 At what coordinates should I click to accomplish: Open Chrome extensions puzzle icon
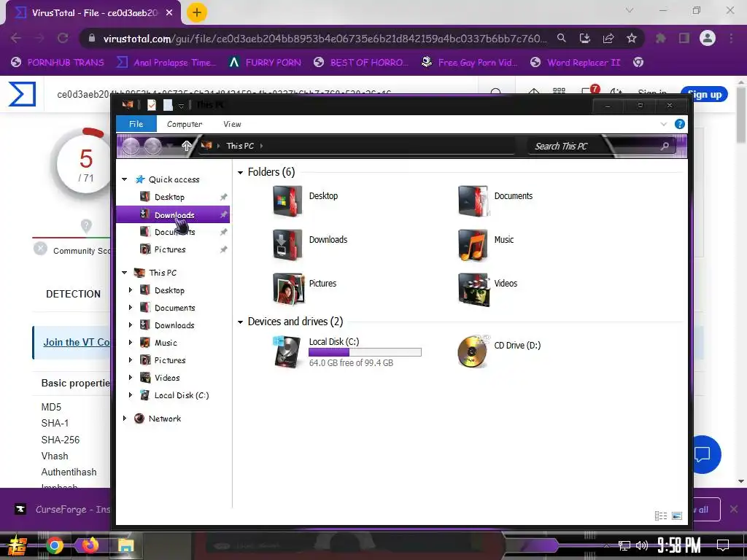point(660,38)
